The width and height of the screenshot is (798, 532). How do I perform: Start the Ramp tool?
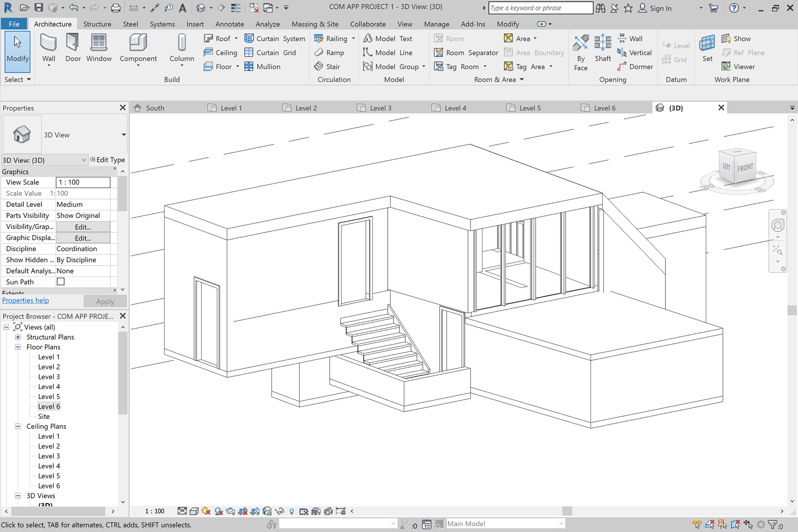[x=330, y=53]
